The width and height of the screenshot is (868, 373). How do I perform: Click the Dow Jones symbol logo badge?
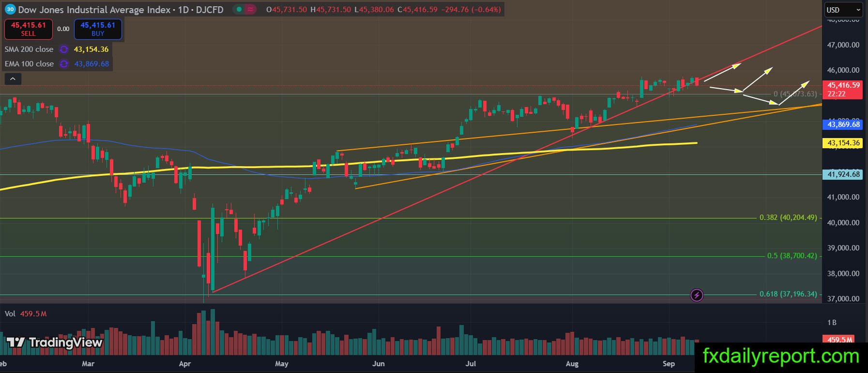click(10, 9)
